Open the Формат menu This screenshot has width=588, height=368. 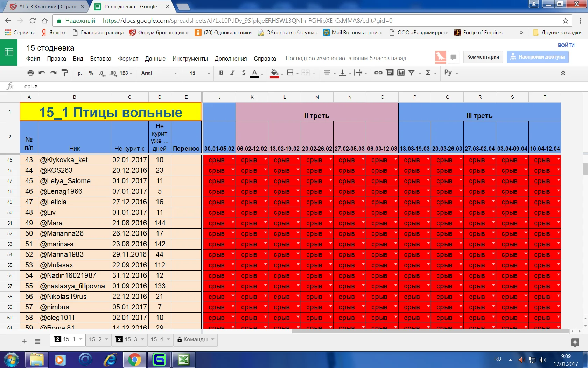[x=128, y=59]
